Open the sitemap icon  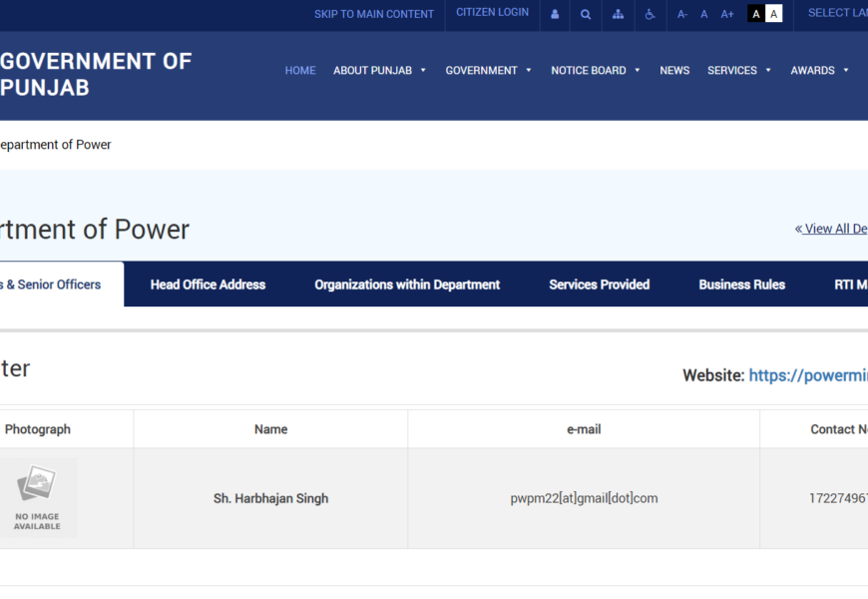click(618, 14)
